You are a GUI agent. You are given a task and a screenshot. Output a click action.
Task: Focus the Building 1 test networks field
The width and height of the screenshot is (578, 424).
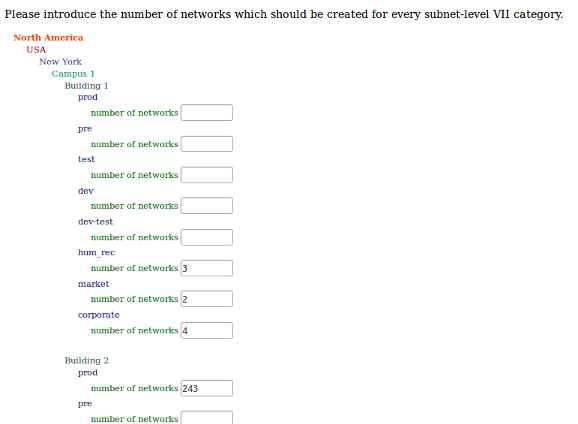[x=207, y=175]
